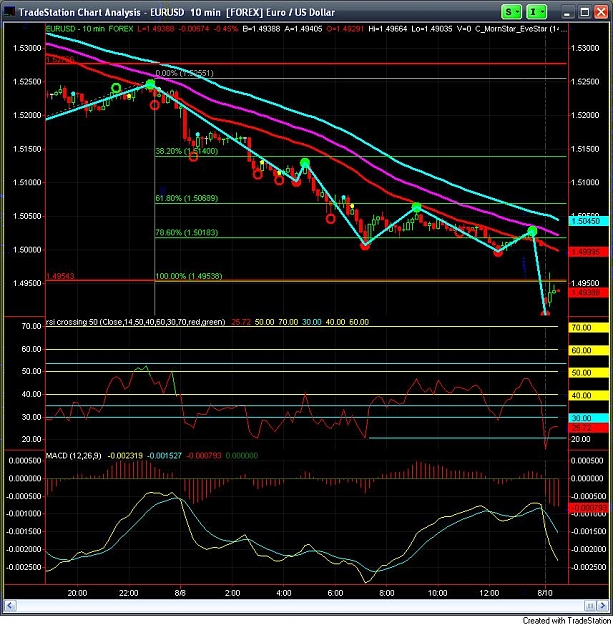The height and width of the screenshot is (625, 613).
Task: Click the red '1.49543' horizontal line label
Action: 60,276
